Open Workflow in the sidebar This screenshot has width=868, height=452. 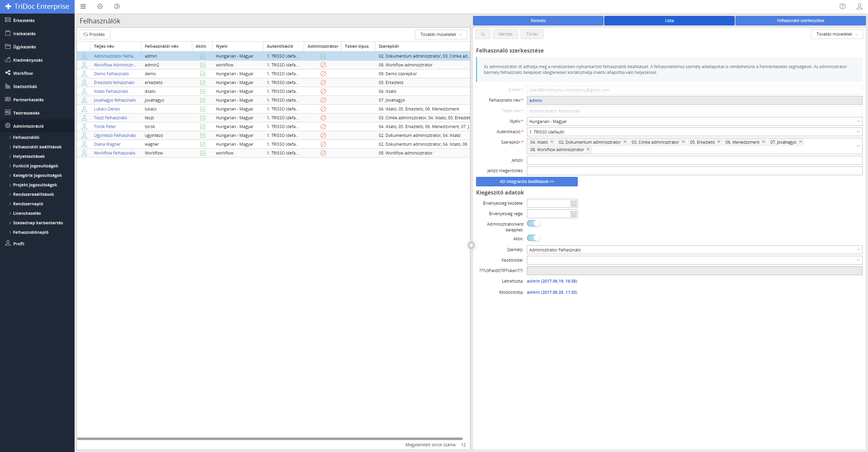click(x=23, y=73)
